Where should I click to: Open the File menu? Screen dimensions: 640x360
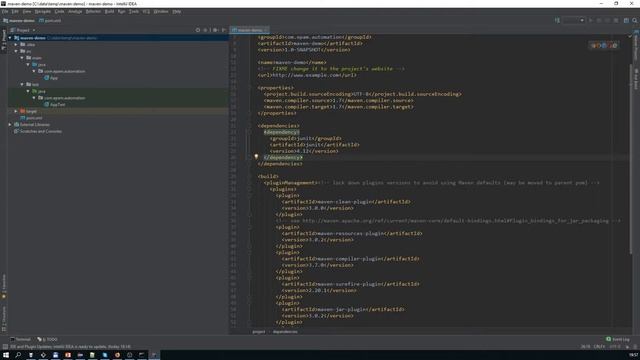click(5, 11)
